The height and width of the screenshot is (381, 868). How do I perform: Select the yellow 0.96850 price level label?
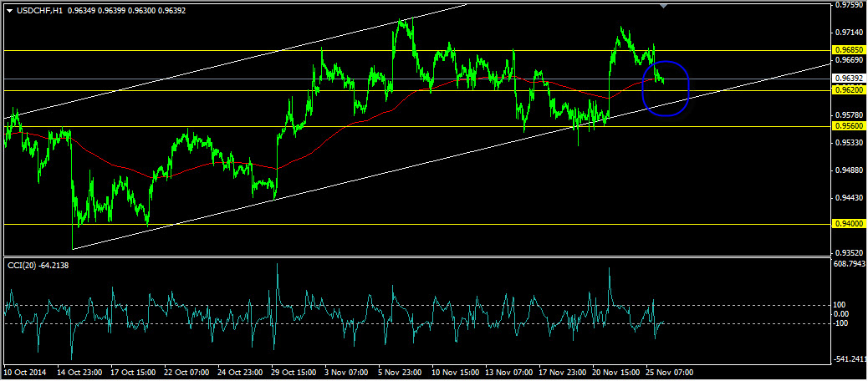[850, 50]
